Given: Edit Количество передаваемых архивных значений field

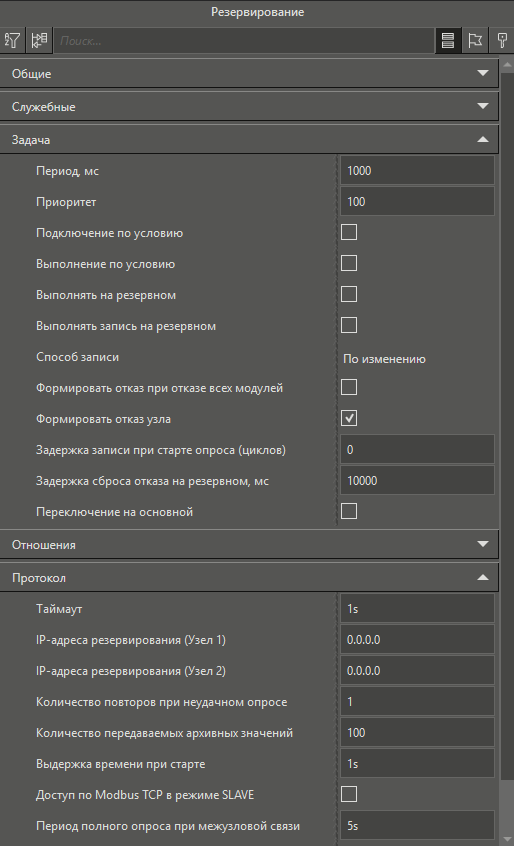Looking at the screenshot, I should [417, 733].
